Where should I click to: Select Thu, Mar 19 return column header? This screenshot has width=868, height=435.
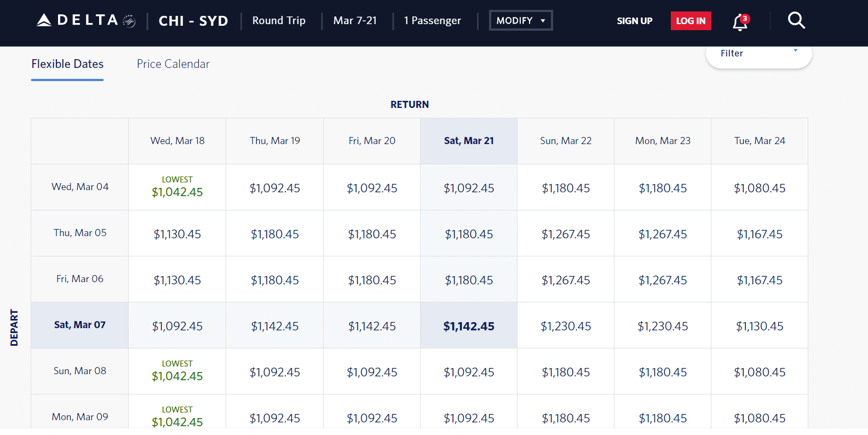coord(275,141)
